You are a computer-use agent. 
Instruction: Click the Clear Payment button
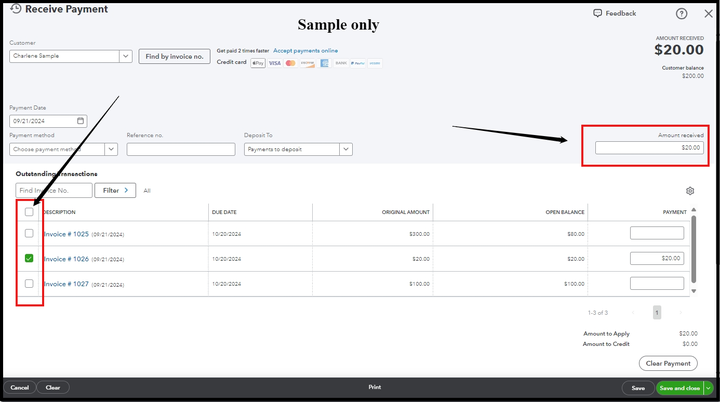(x=668, y=363)
